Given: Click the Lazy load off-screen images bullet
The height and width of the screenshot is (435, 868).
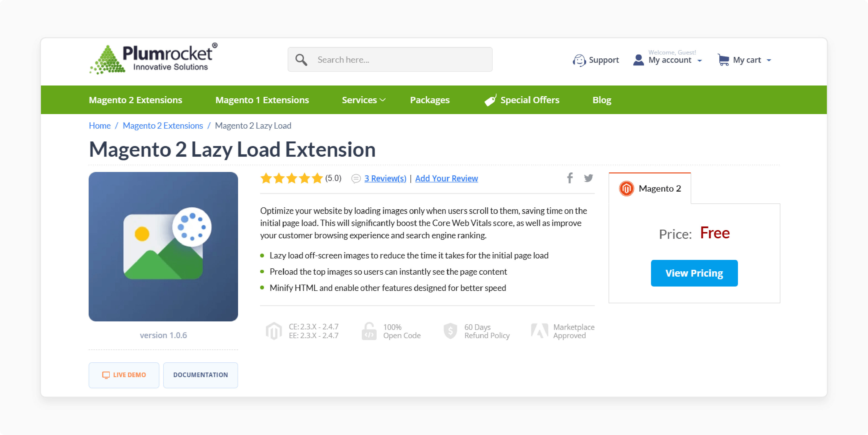Looking at the screenshot, I should pos(409,256).
